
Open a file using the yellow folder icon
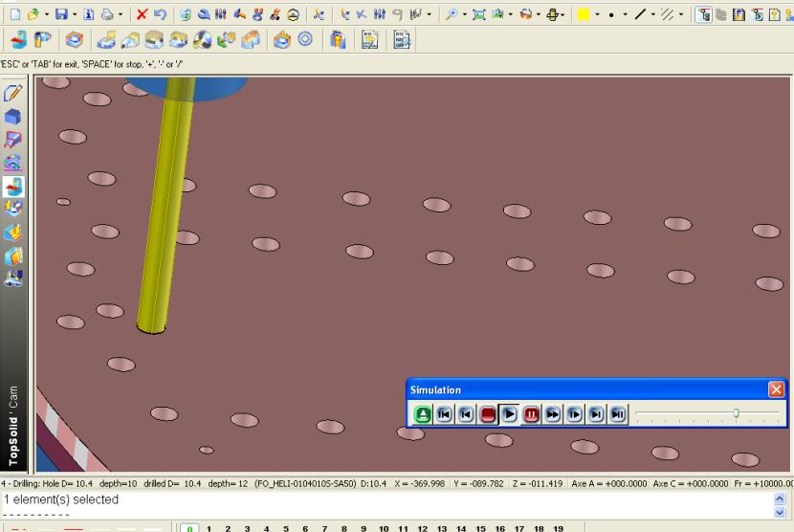33,14
